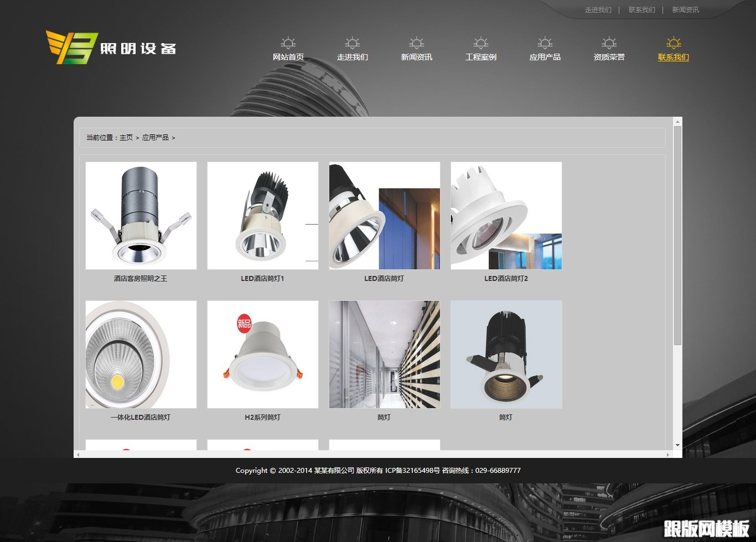Click the horizontal scrollbar right arrow
The image size is (756, 542).
tap(668, 455)
